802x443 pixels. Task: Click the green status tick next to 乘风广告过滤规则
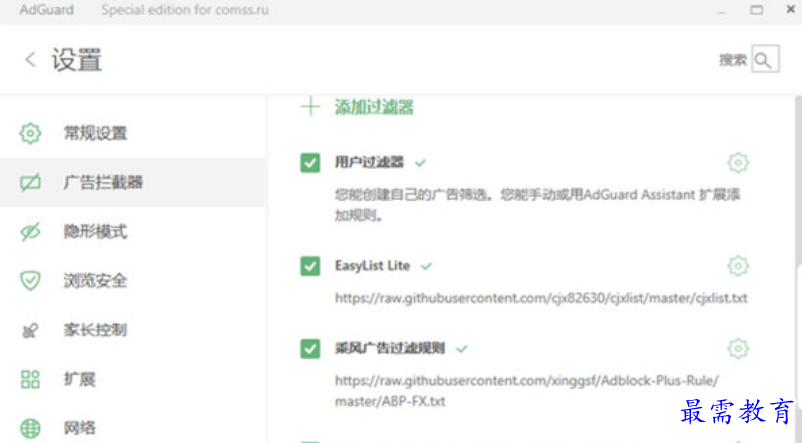point(462,349)
